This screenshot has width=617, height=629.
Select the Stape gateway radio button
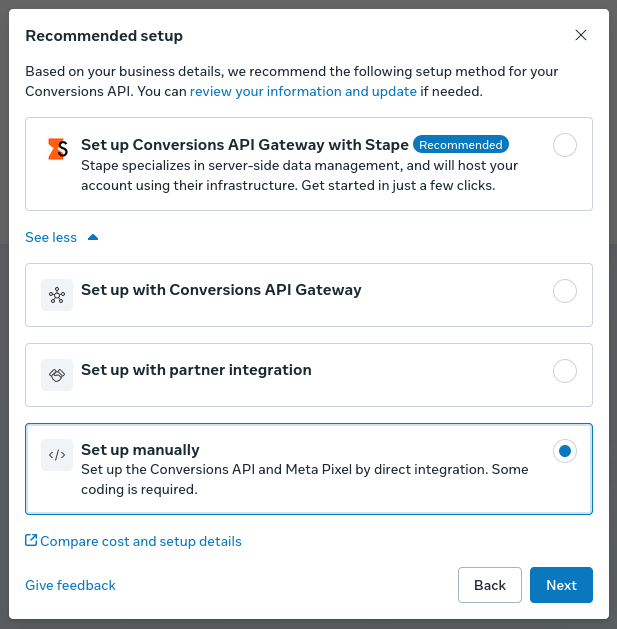(x=564, y=145)
